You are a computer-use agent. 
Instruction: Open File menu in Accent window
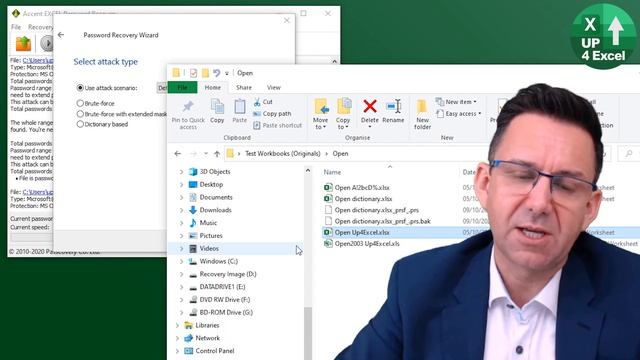[16, 27]
